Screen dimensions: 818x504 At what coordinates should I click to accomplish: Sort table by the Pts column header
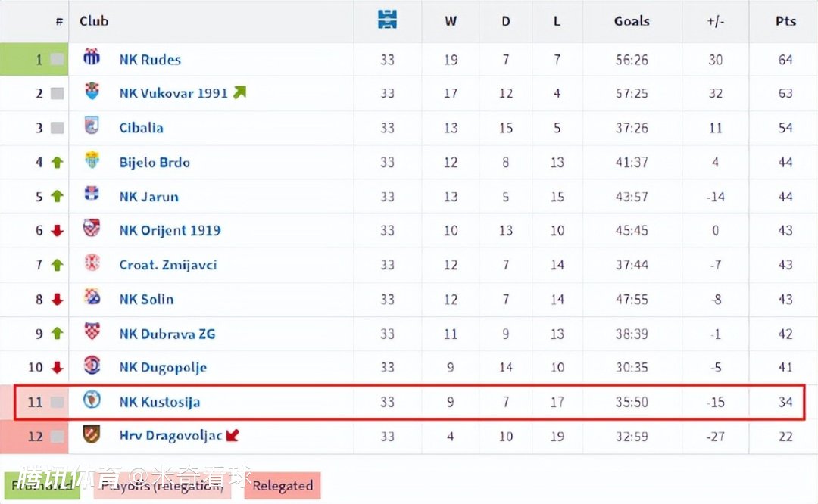(x=785, y=21)
